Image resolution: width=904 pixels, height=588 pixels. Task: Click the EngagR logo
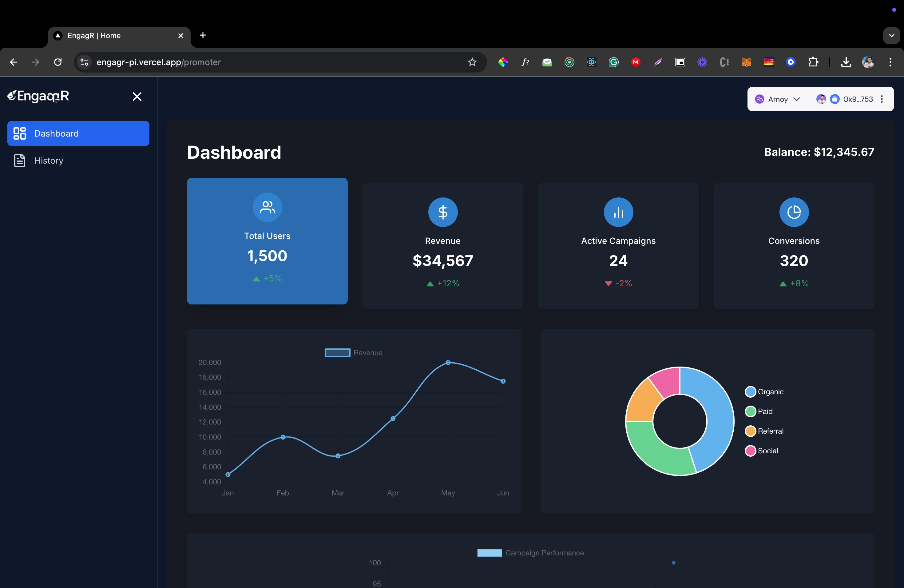coord(38,96)
